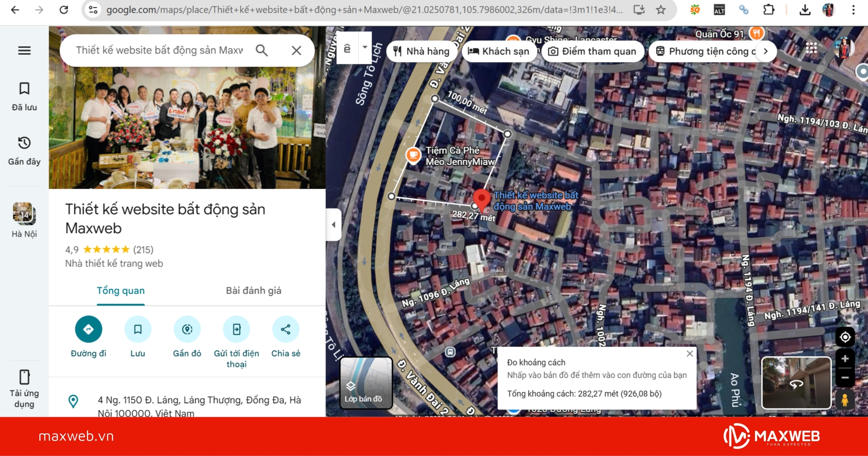The image size is (868, 456).
Task: Toggle the Lớp bản đồ layer switcher
Action: click(366, 383)
